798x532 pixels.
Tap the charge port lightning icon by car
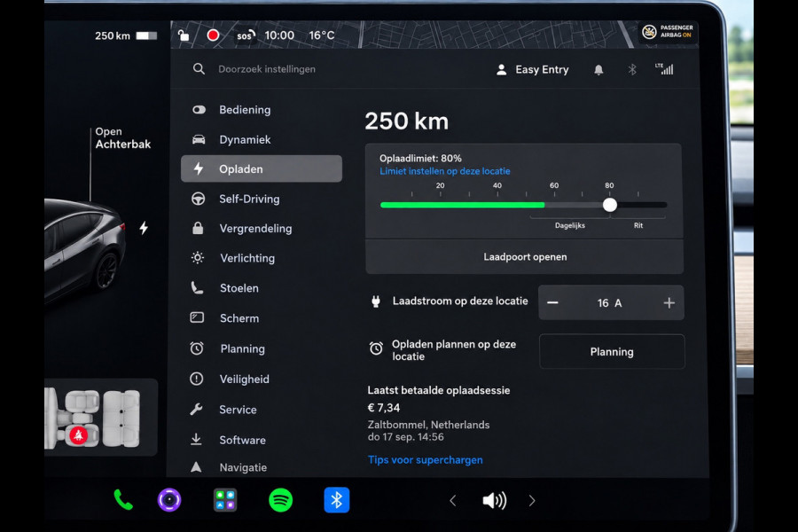[144, 228]
